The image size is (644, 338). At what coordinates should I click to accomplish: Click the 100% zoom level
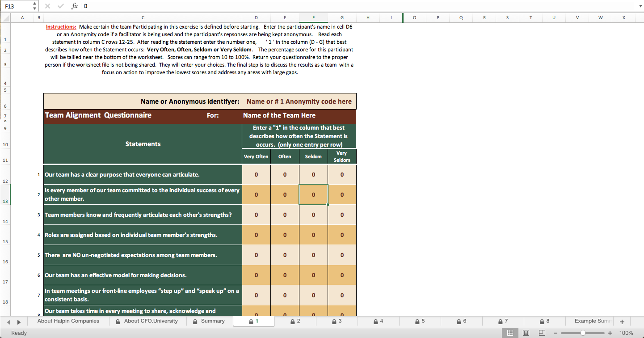[626, 333]
